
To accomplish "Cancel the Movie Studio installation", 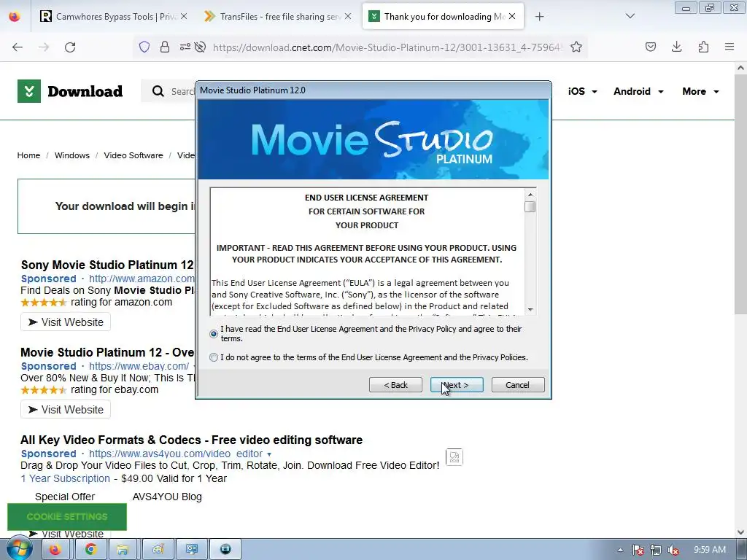I will [518, 385].
